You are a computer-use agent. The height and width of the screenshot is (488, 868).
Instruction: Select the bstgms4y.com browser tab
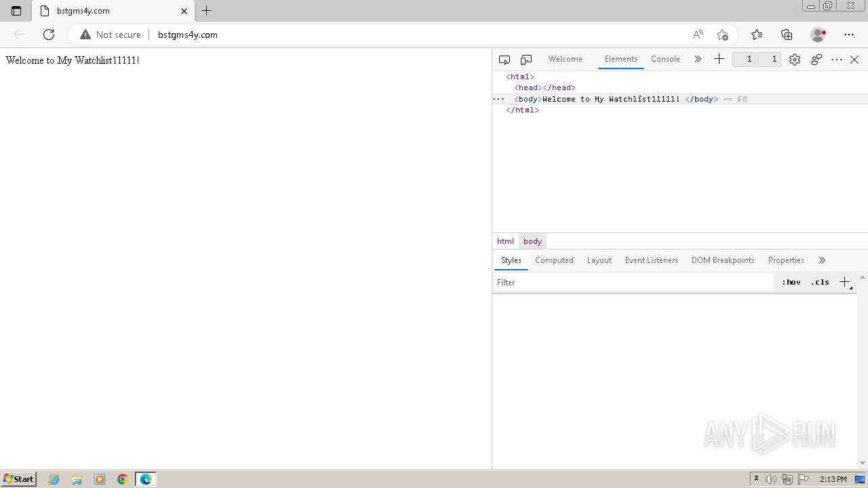[x=113, y=11]
